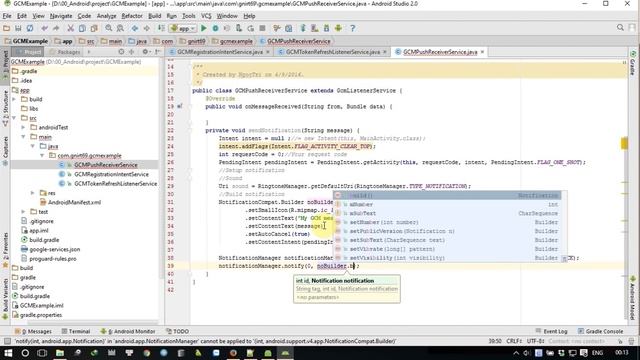Screen dimensions: 640x360
Task: Click the Open folder toolbar icon
Action: coord(7,28)
